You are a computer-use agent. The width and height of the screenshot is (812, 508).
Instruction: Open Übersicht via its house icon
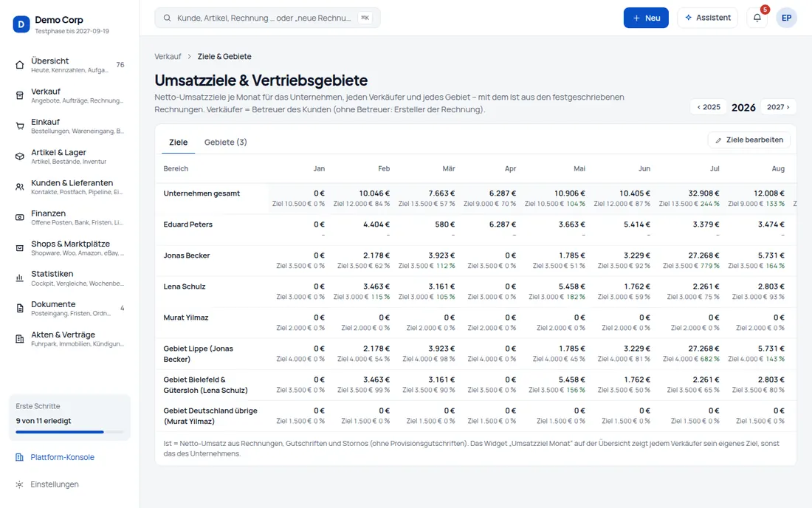(20, 65)
